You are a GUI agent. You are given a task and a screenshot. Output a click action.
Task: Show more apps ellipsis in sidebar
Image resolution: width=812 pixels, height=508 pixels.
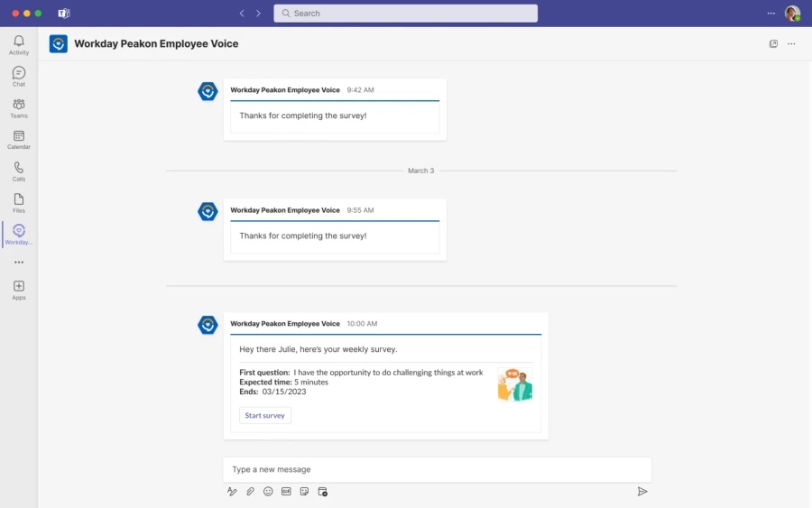click(x=19, y=263)
